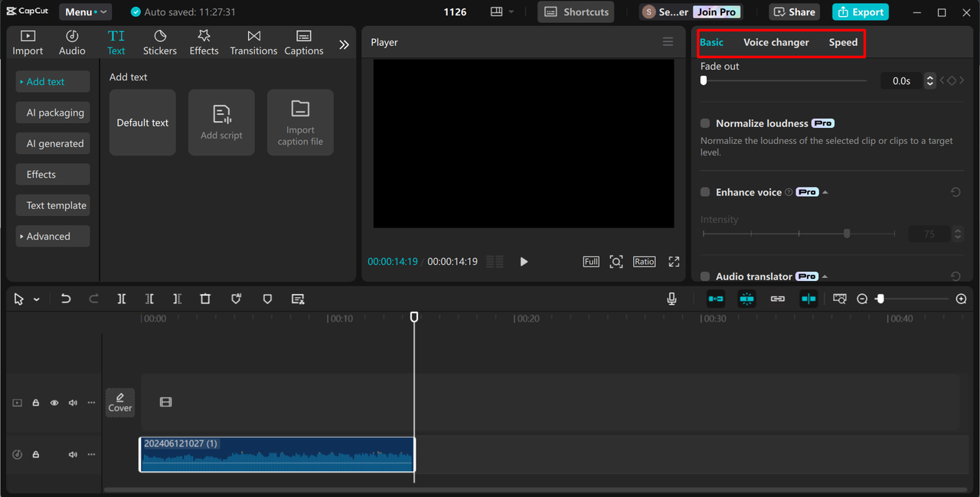Screen dimensions: 980x497
Task: Show more media tabs with double chevron
Action: coord(344,44)
